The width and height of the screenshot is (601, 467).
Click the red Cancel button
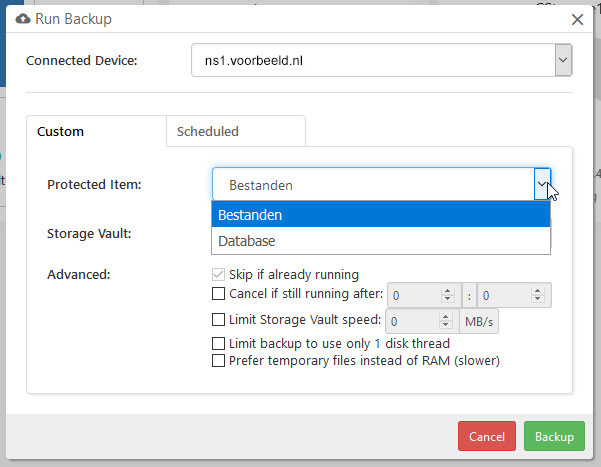click(487, 436)
